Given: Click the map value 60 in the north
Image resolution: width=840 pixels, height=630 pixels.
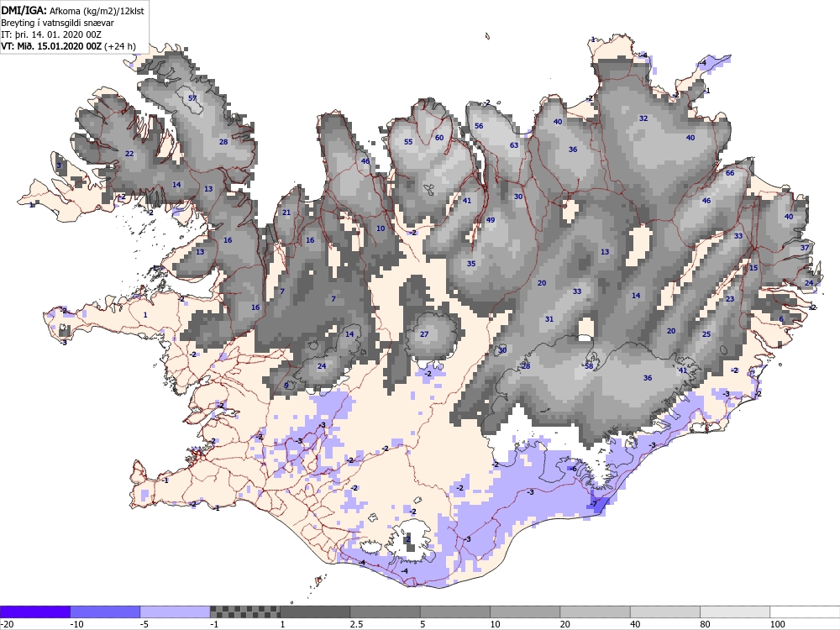Looking at the screenshot, I should pyautogui.click(x=439, y=138).
